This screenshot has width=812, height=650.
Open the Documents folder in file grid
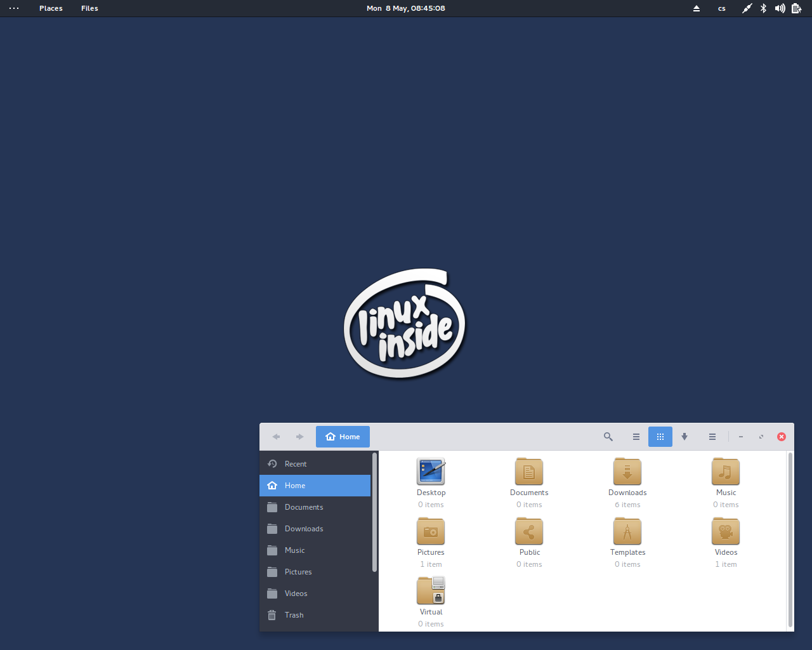pyautogui.click(x=529, y=472)
